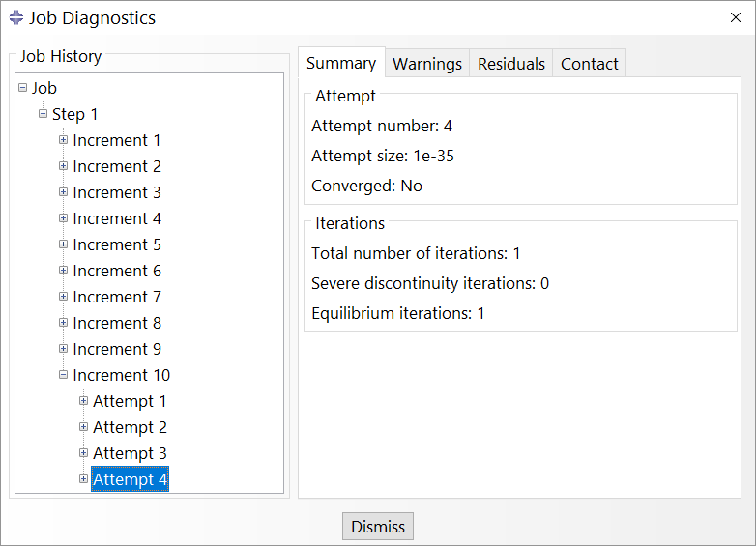Image resolution: width=756 pixels, height=546 pixels.
Task: Select Attempt 2 in Job History
Action: [130, 427]
